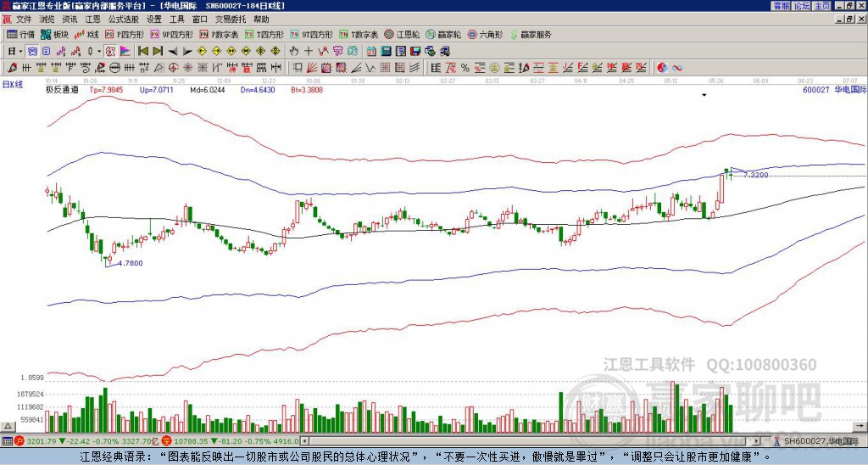Select the zigzag wave line tool

coord(370,68)
